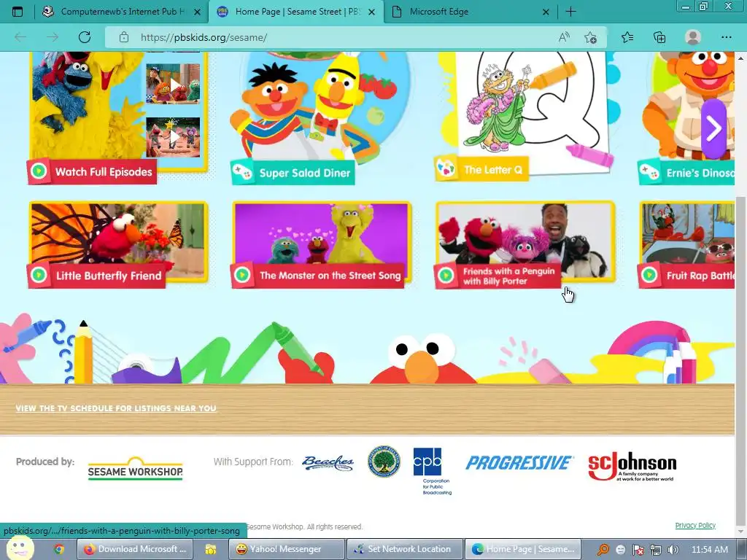Viewport: 747px width, 560px height.
Task: Open the tab actions menu icon
Action: point(18,12)
